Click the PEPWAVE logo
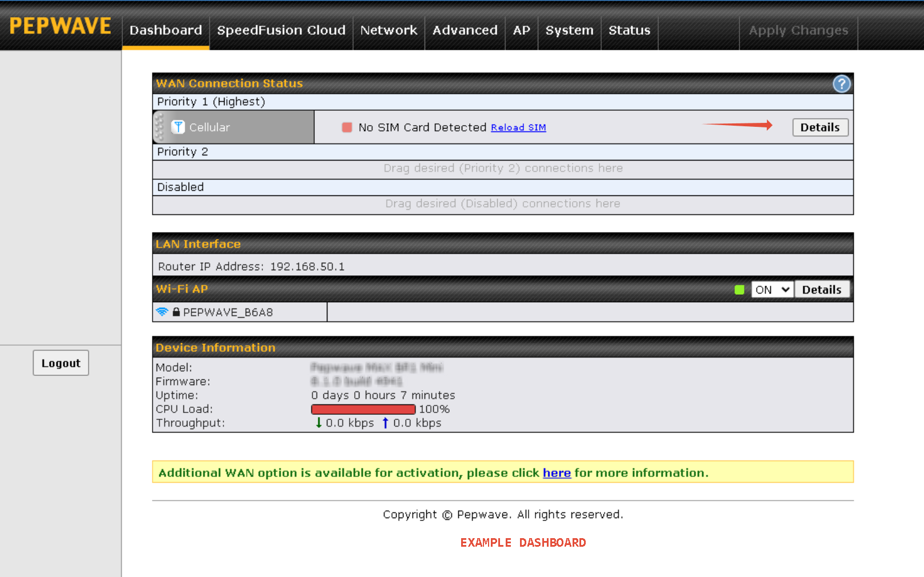The image size is (924, 577). click(x=60, y=26)
